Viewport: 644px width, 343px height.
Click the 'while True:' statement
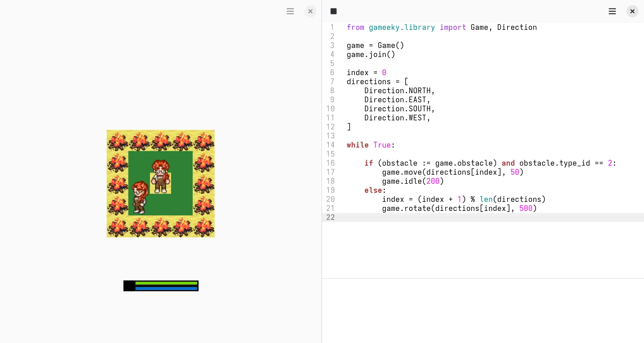coord(371,145)
